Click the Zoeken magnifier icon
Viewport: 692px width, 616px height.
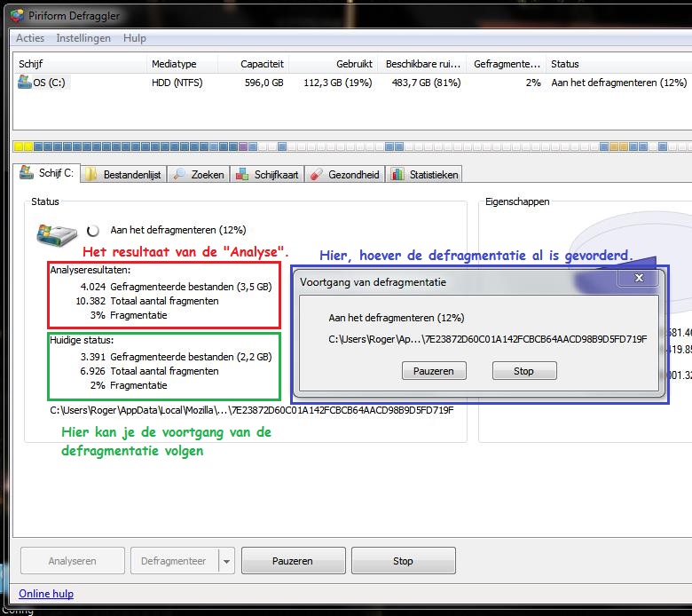178,175
